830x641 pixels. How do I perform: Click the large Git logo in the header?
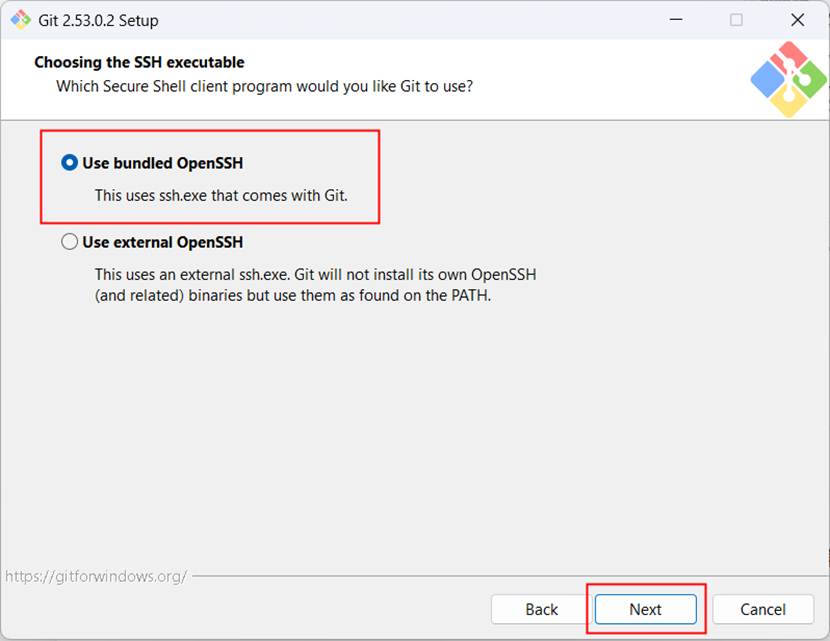(x=788, y=79)
